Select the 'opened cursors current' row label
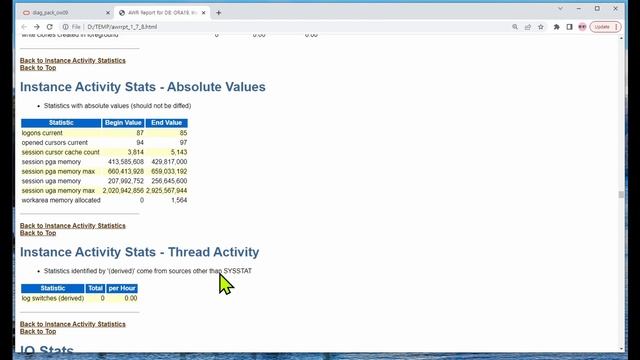 click(55, 142)
